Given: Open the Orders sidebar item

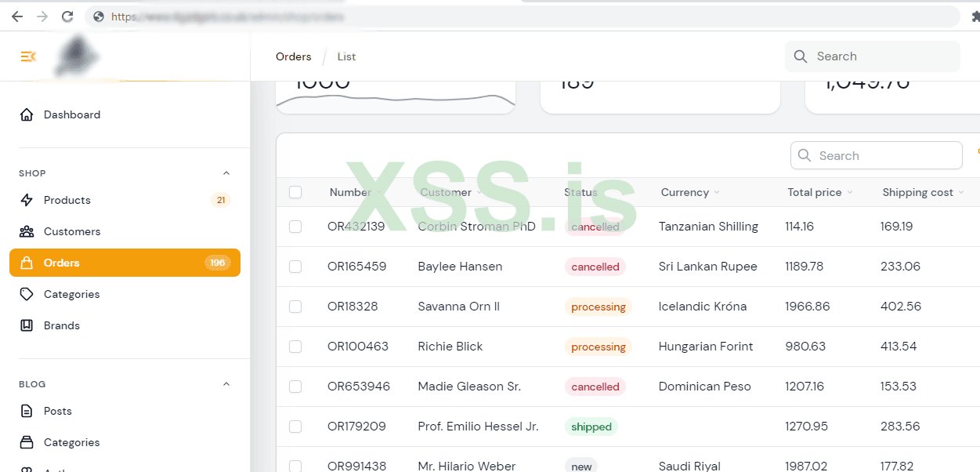Looking at the screenshot, I should [x=125, y=263].
